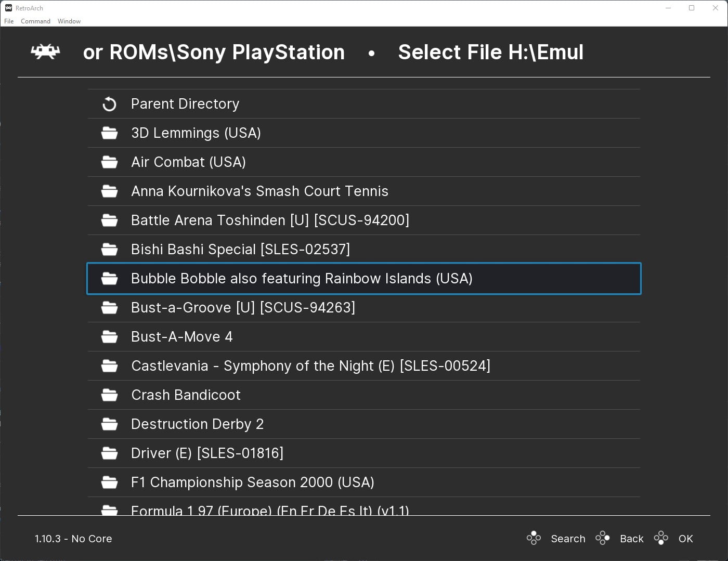Click the Back gamepad button icon
Image resolution: width=728 pixels, height=561 pixels.
[x=603, y=538]
